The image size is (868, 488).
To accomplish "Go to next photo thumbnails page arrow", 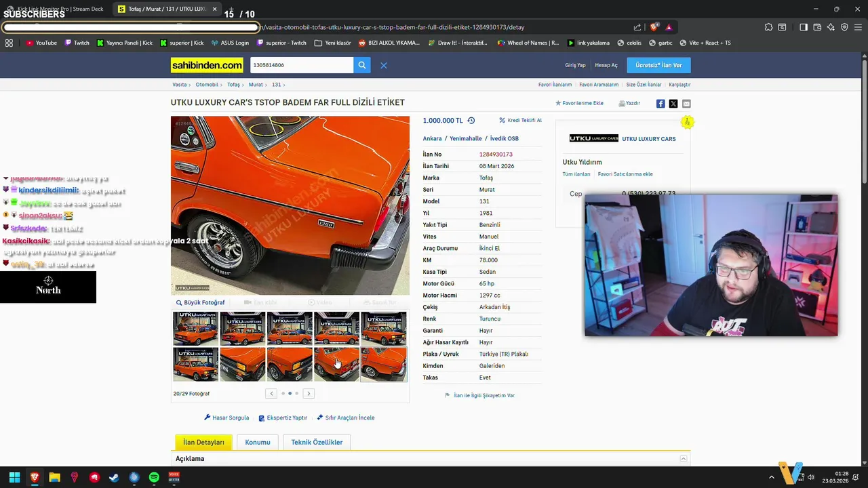I will 309,393.
